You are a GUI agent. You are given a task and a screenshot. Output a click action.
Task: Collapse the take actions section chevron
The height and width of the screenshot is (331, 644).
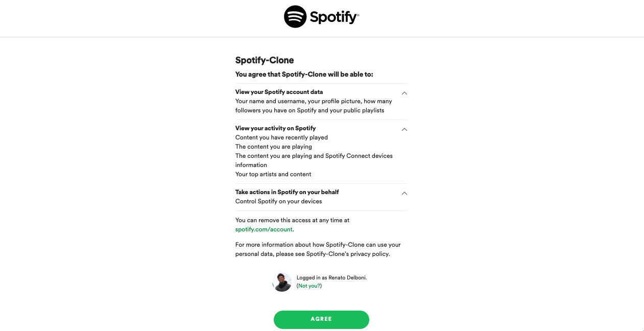404,193
